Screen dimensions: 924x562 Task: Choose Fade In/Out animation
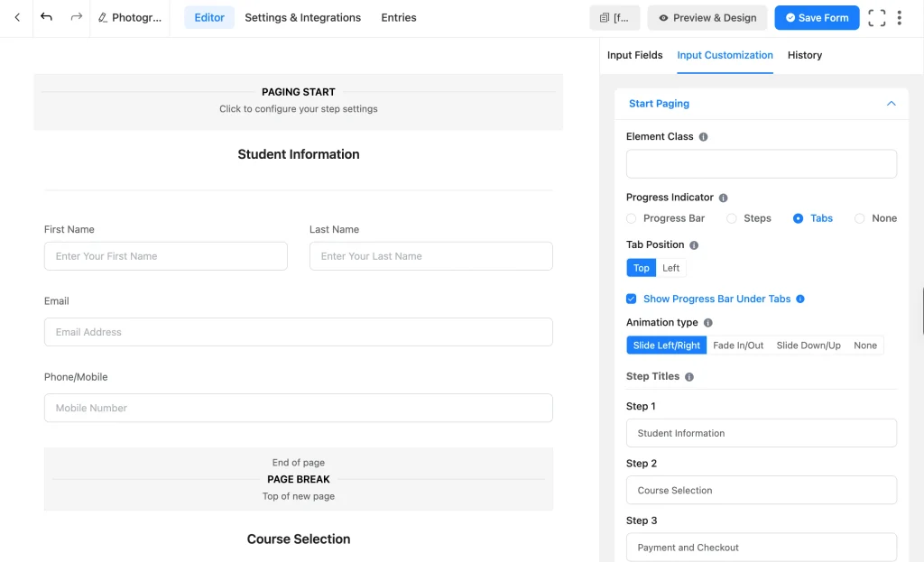(738, 345)
